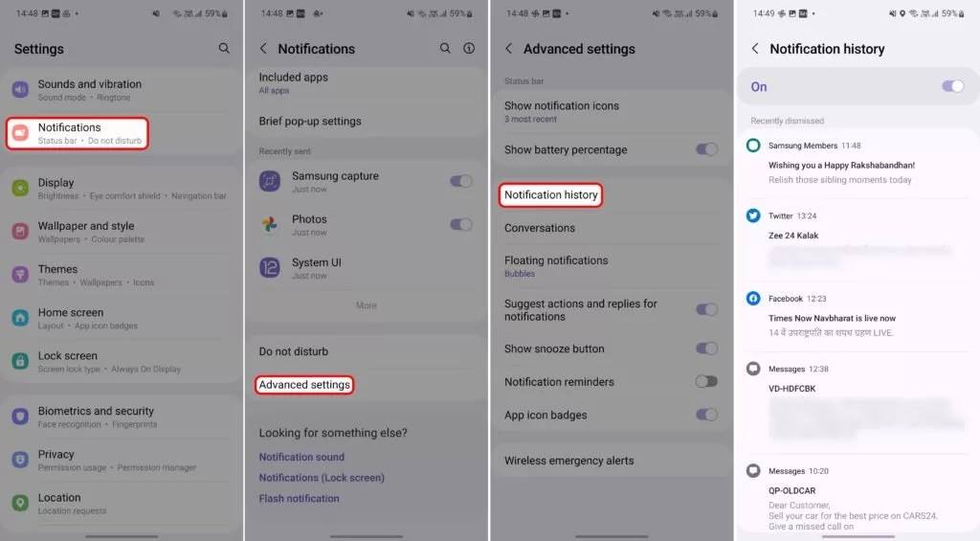Turn off the Notification history On switch

(952, 86)
